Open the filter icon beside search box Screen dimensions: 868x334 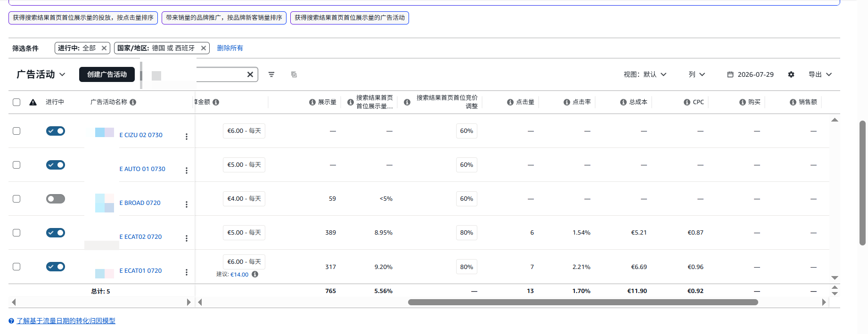tap(271, 74)
